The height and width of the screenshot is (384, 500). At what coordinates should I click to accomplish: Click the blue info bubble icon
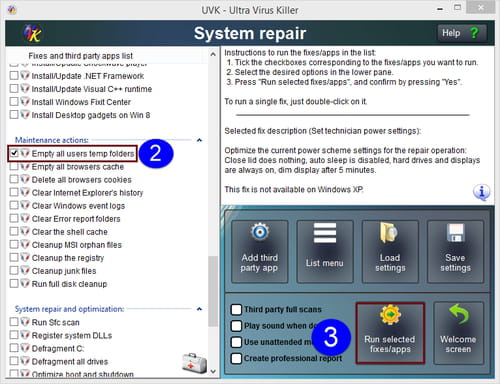pyautogui.click(x=482, y=192)
